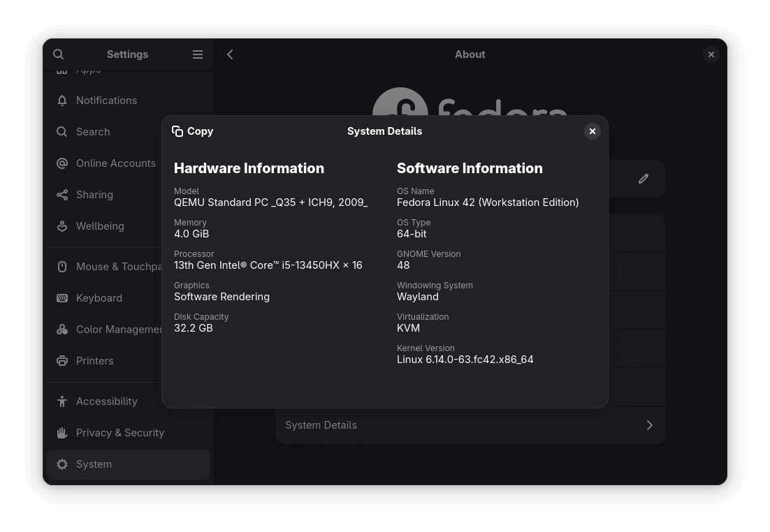Open Online Accounts settings
The image size is (770, 532).
pos(116,163)
